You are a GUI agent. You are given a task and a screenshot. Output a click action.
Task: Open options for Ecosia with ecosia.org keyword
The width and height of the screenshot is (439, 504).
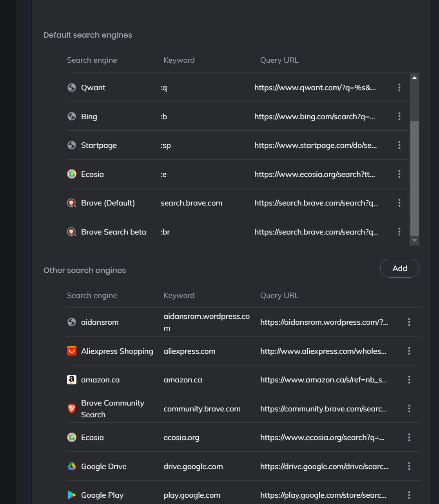(x=409, y=437)
